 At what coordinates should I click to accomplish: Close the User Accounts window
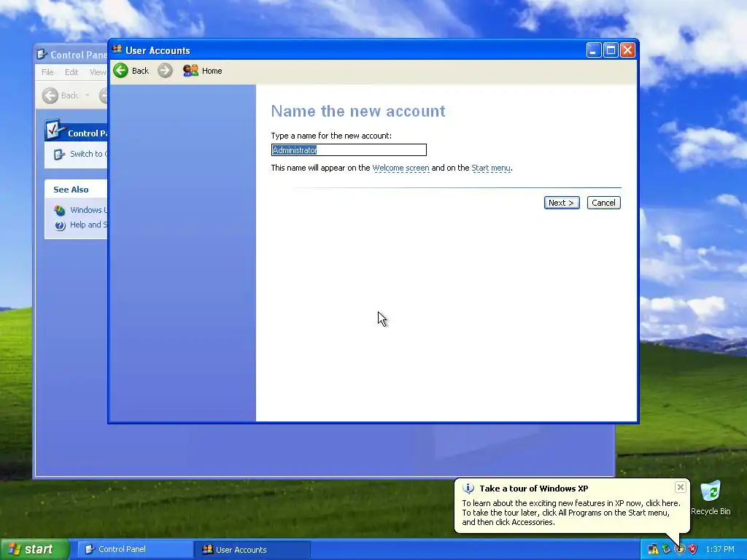627,50
